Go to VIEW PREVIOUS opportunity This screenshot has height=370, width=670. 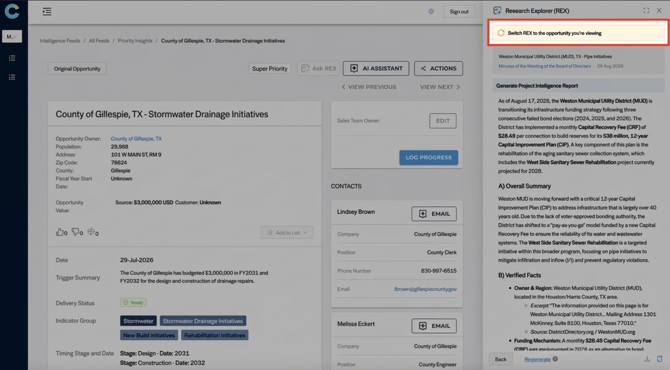[369, 87]
